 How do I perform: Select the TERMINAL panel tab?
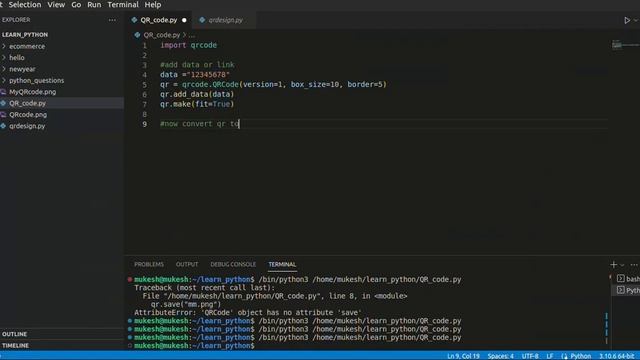pyautogui.click(x=282, y=264)
